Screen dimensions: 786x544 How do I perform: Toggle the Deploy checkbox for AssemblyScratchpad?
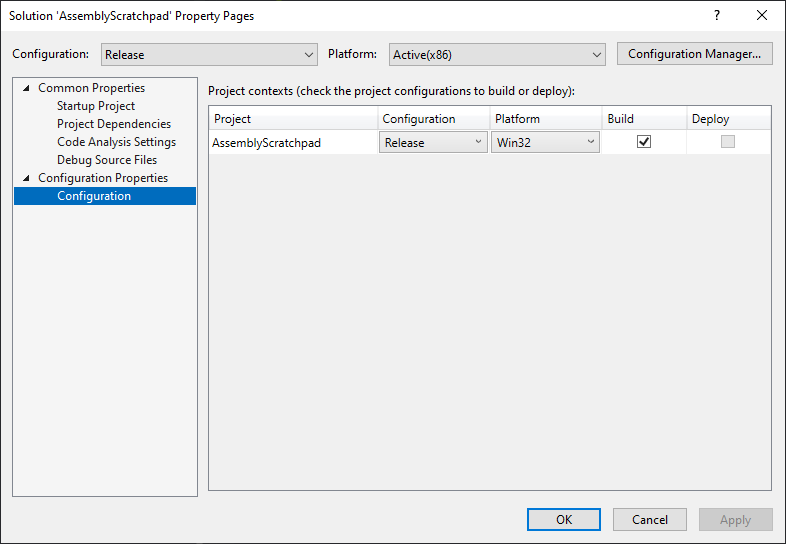click(x=727, y=142)
